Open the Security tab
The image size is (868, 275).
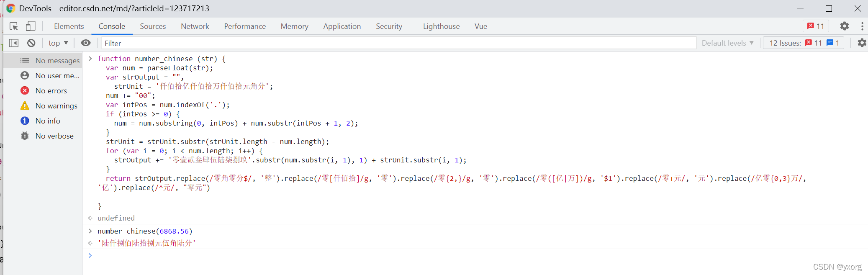[389, 26]
